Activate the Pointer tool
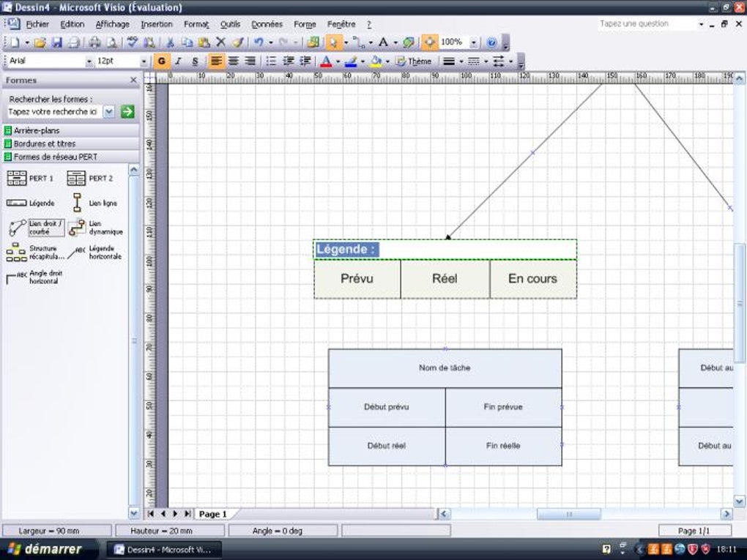747x560 pixels. (x=333, y=42)
